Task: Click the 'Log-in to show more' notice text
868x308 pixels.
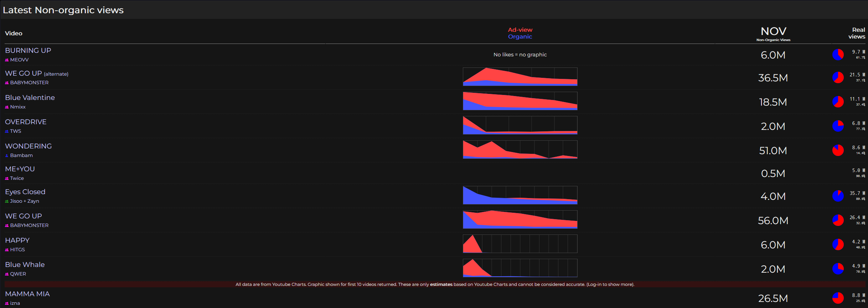Action: tap(610, 284)
